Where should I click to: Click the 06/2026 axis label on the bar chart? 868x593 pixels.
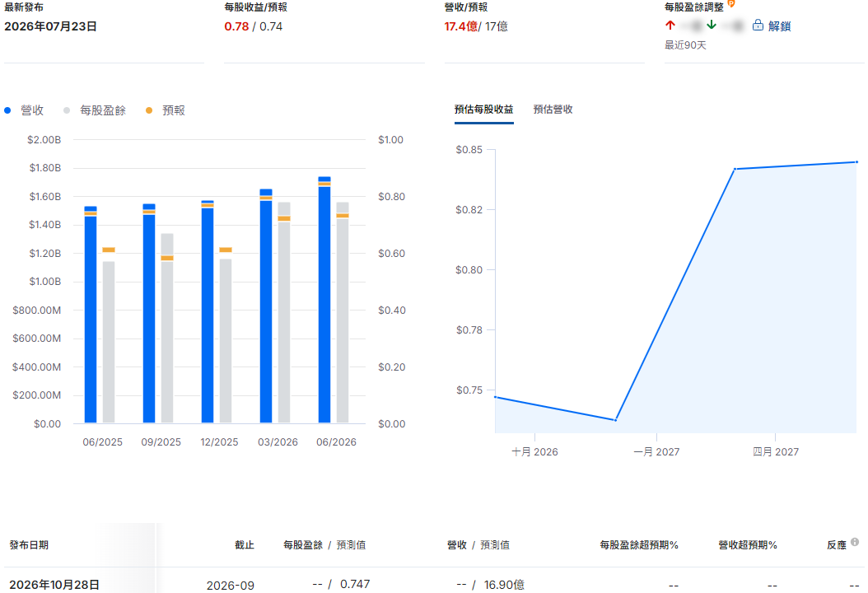coord(336,441)
